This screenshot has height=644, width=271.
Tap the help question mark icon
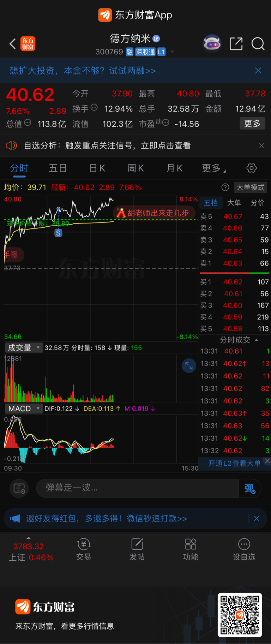pos(225,187)
